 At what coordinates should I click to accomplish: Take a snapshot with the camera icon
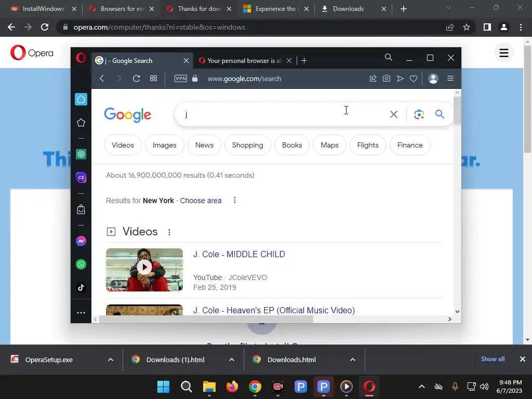[387, 78]
